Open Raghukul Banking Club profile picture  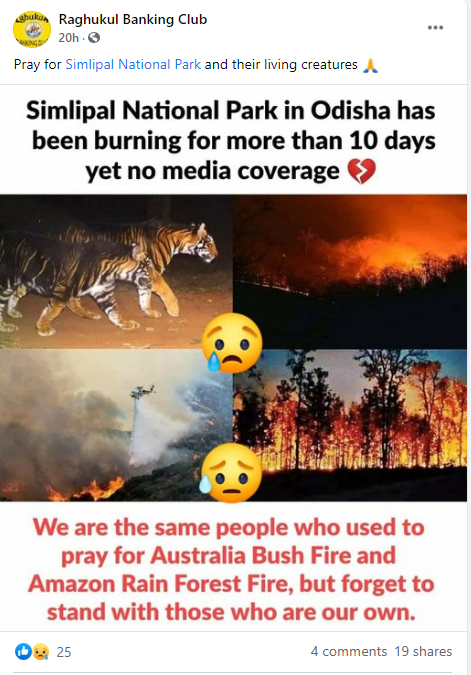32,29
